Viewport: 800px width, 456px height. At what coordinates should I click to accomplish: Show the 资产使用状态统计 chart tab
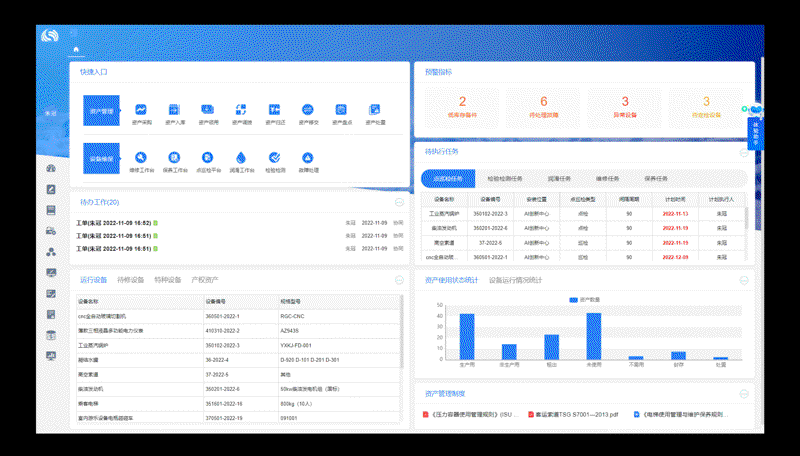click(x=452, y=280)
